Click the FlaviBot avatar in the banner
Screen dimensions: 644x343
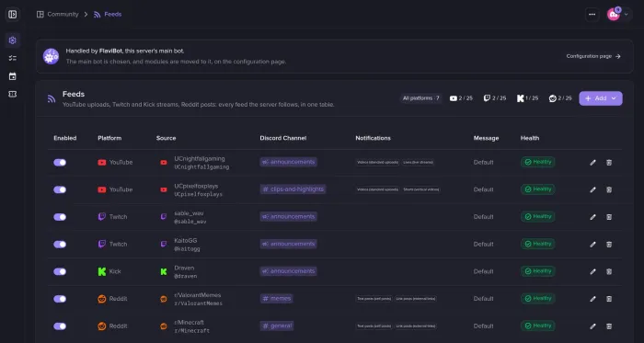pyautogui.click(x=51, y=56)
